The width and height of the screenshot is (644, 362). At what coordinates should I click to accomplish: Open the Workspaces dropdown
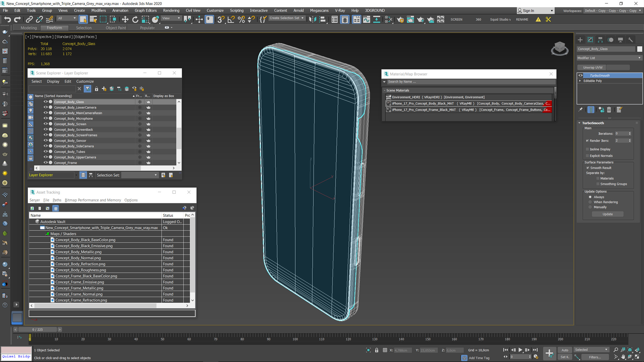tap(613, 11)
